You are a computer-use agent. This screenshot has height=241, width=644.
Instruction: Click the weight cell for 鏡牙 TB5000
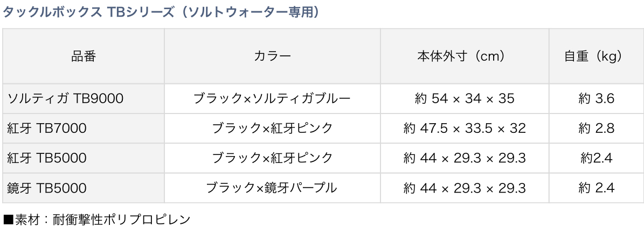(x=596, y=188)
